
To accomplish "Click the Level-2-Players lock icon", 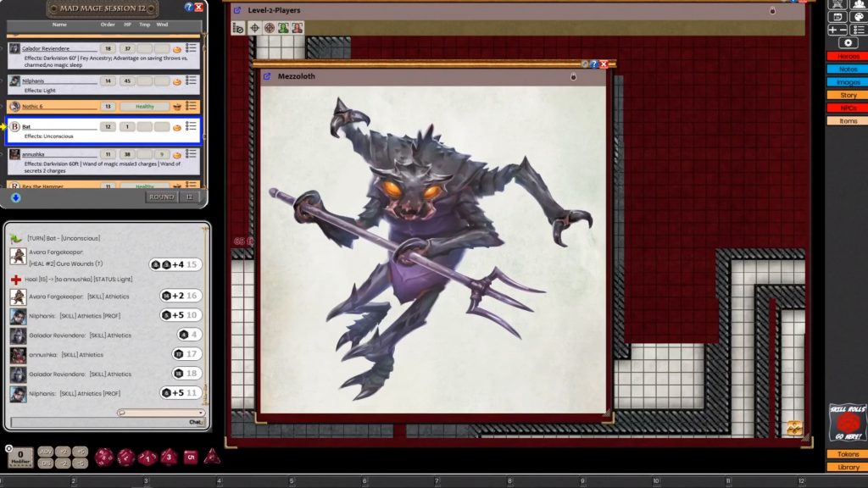I will pos(773,10).
